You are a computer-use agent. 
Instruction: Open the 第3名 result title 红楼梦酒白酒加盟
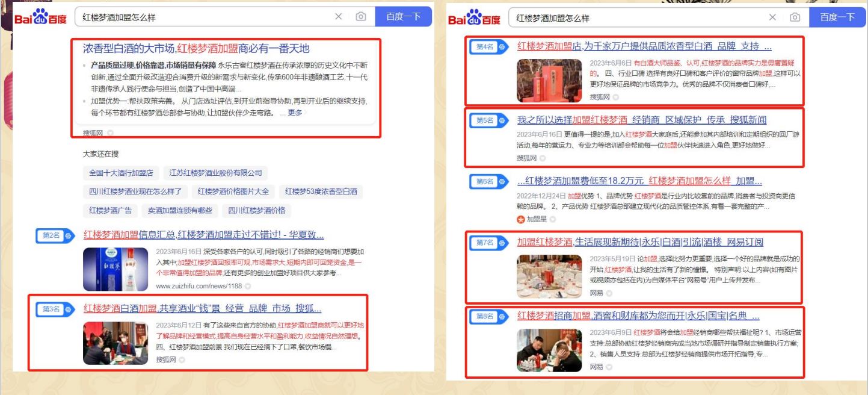[202, 308]
